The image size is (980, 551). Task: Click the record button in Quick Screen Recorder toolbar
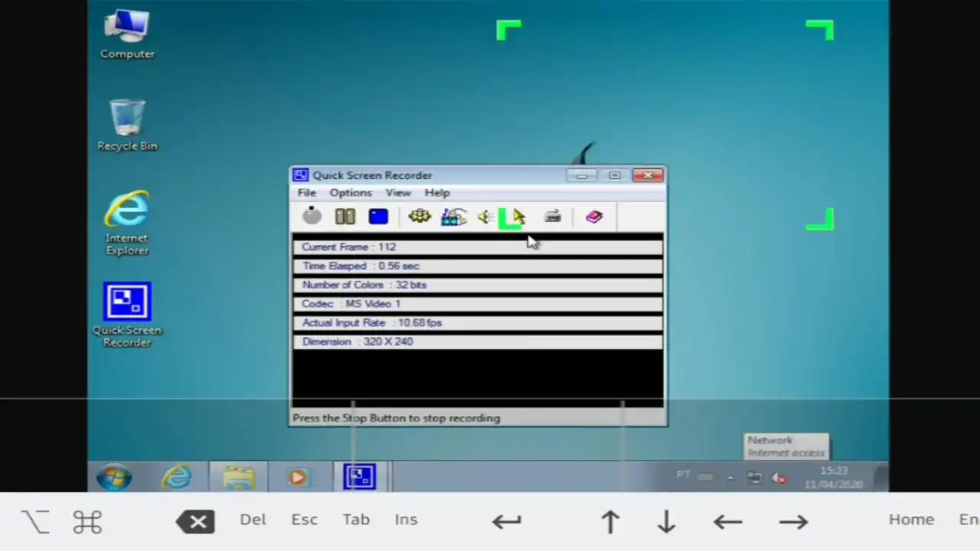click(x=312, y=217)
